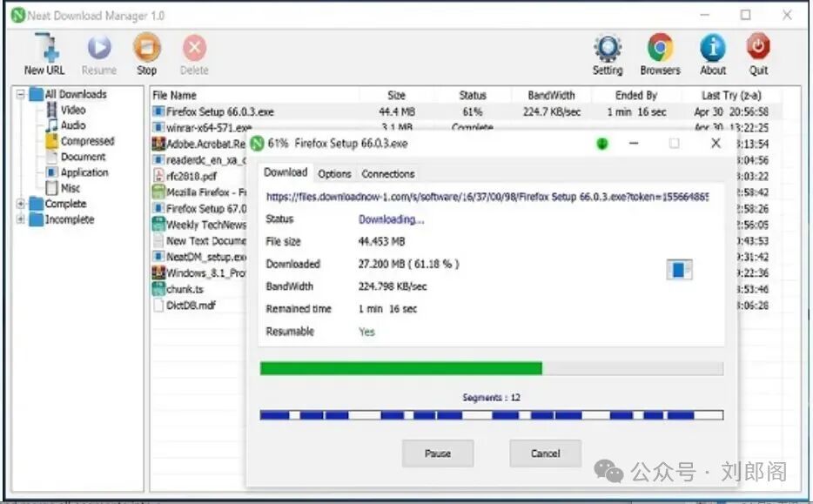Switch to the Download tab

point(286,172)
